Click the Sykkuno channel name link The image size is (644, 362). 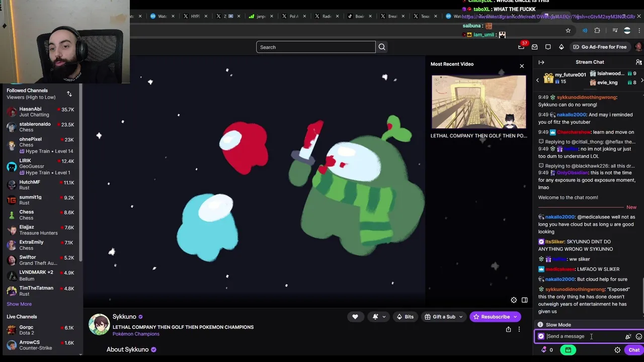[124, 317]
